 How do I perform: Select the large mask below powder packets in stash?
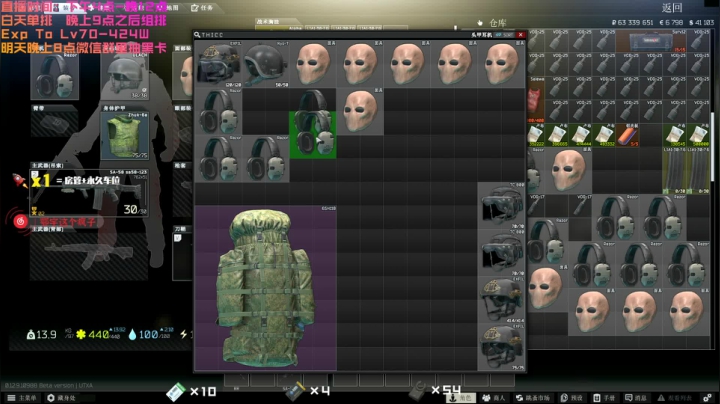(x=568, y=170)
